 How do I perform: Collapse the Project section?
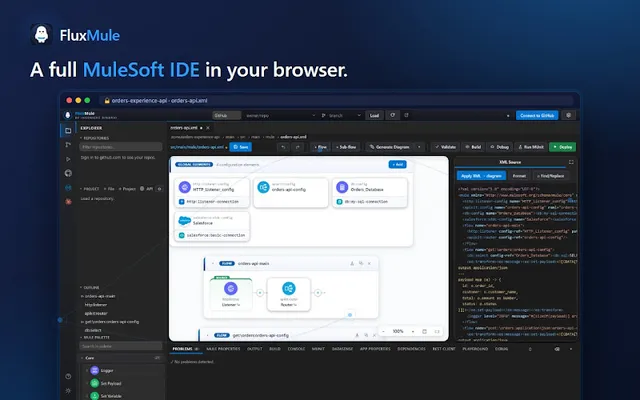[x=81, y=189]
